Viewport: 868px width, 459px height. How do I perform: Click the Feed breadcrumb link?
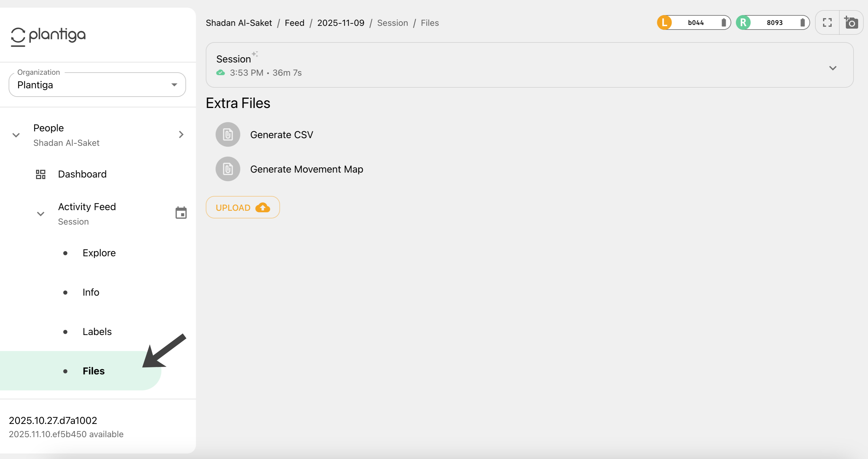click(294, 23)
